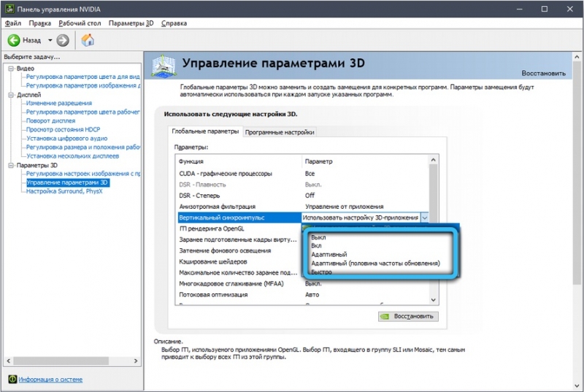Open the Файл menu

tap(13, 23)
